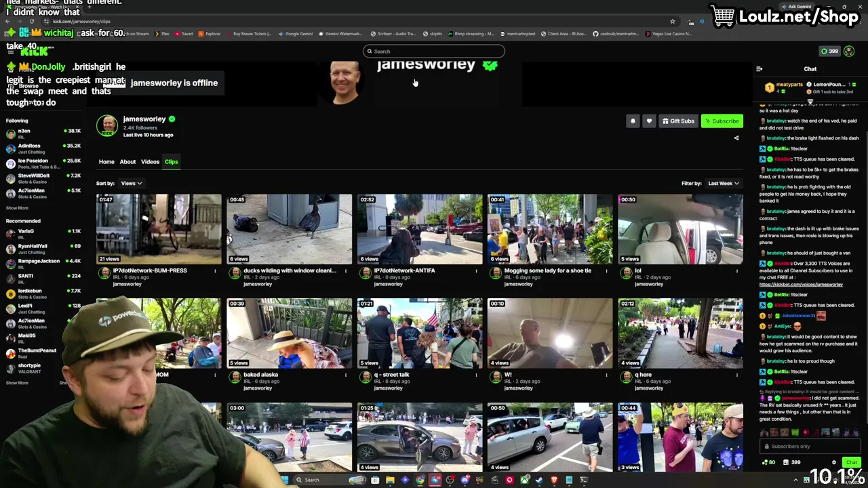This screenshot has height=488, width=868.
Task: Click the heart follow icon
Action: coord(649,121)
